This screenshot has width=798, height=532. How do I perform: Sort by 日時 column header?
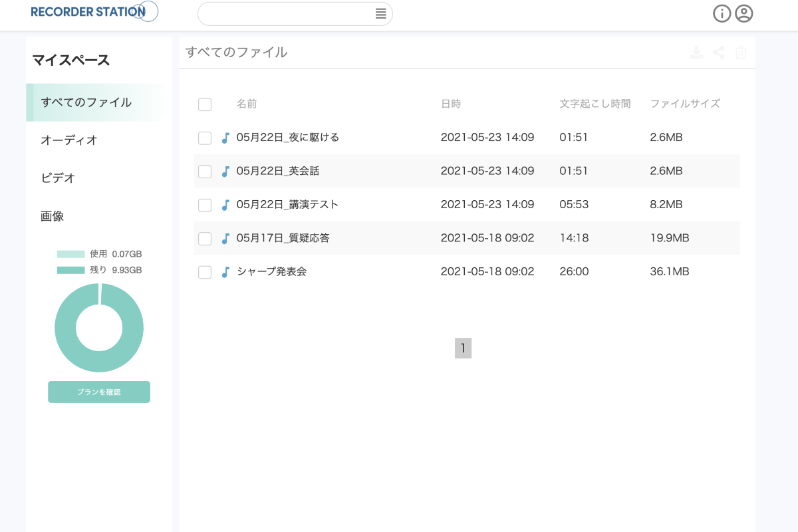pos(450,104)
